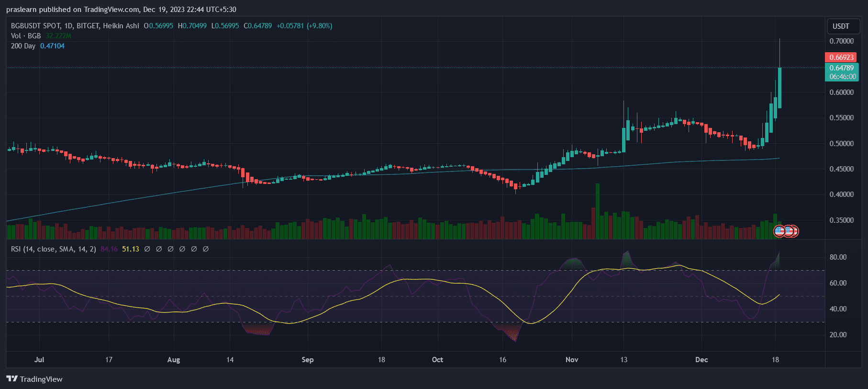This screenshot has height=389, width=868.
Task: Click the yellow RSI average value 51.13
Action: tap(130, 249)
